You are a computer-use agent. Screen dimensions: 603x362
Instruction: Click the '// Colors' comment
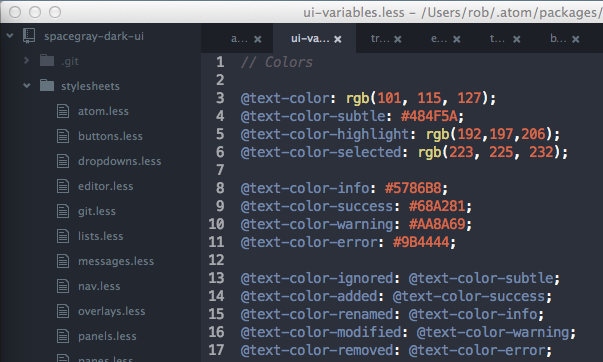[x=277, y=62]
